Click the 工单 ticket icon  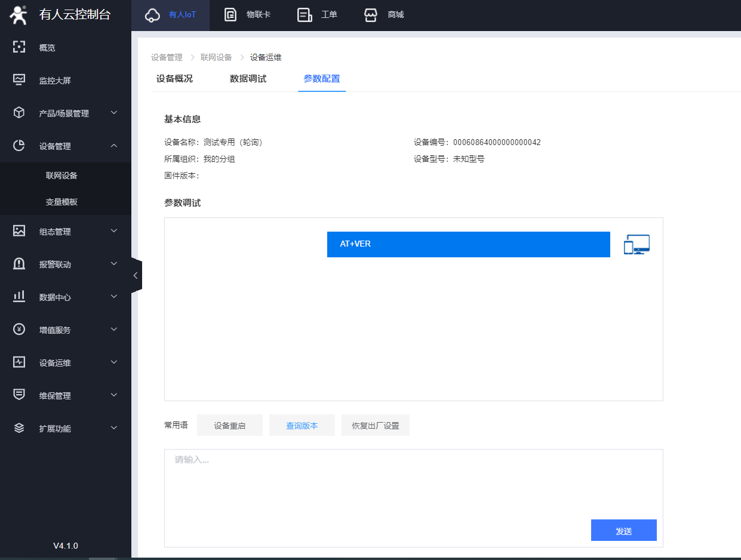[305, 15]
